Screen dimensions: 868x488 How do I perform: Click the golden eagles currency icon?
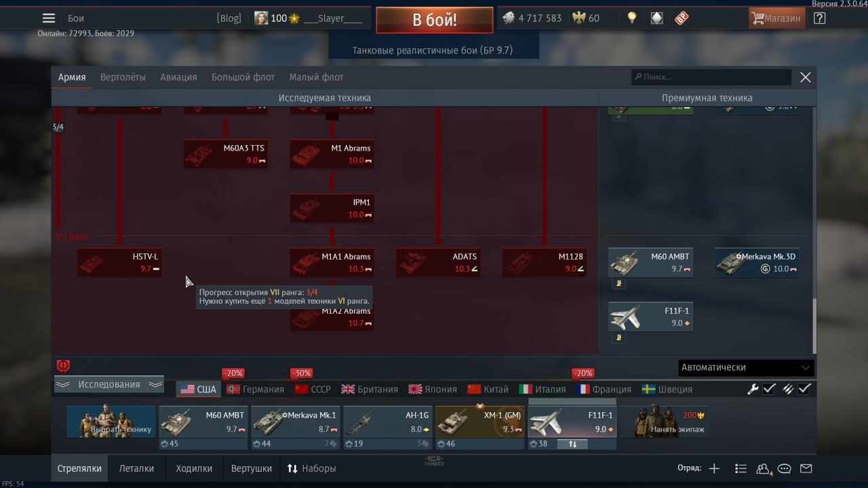[x=579, y=18]
